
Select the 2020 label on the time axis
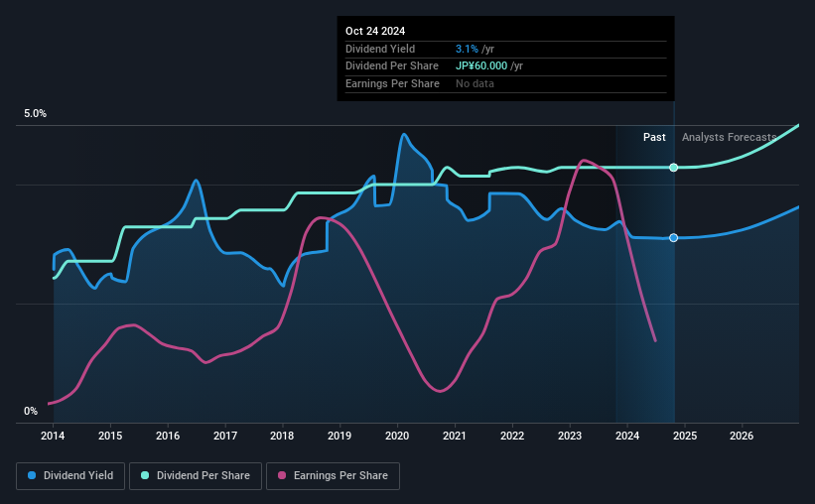pos(397,436)
